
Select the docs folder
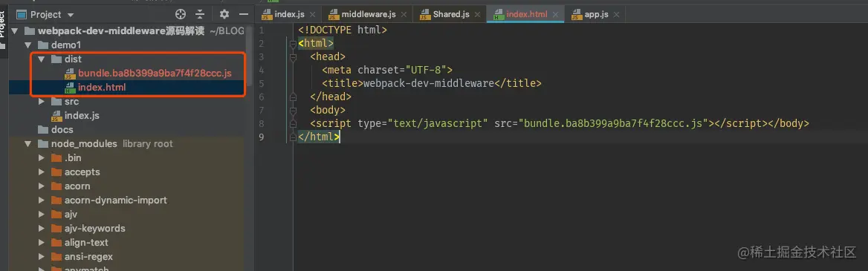[62, 130]
